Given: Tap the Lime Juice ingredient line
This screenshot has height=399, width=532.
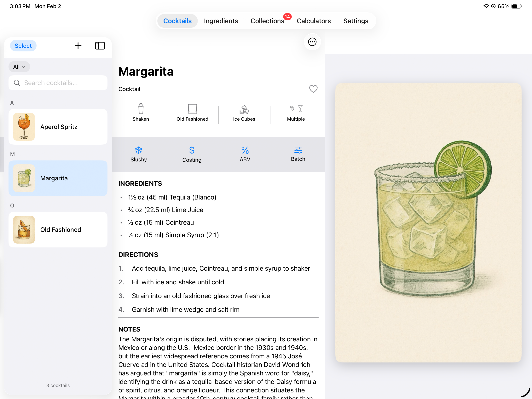Looking at the screenshot, I should pyautogui.click(x=165, y=210).
